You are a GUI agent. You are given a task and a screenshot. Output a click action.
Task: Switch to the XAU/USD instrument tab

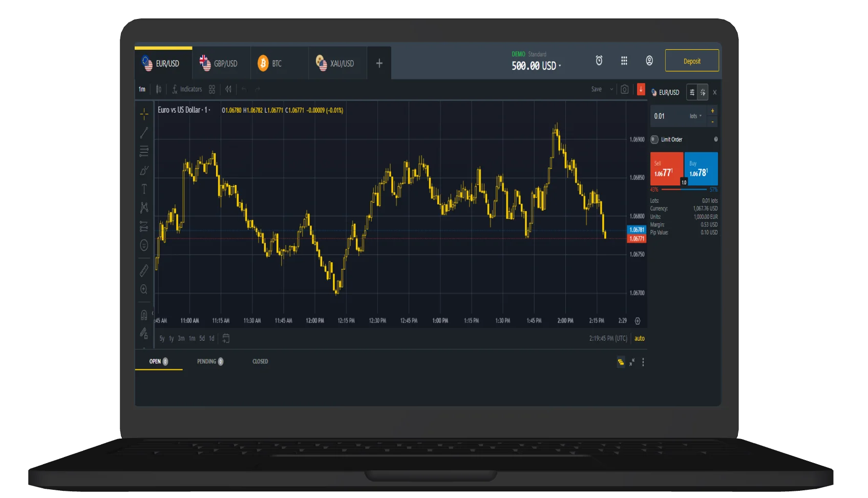[x=337, y=64]
